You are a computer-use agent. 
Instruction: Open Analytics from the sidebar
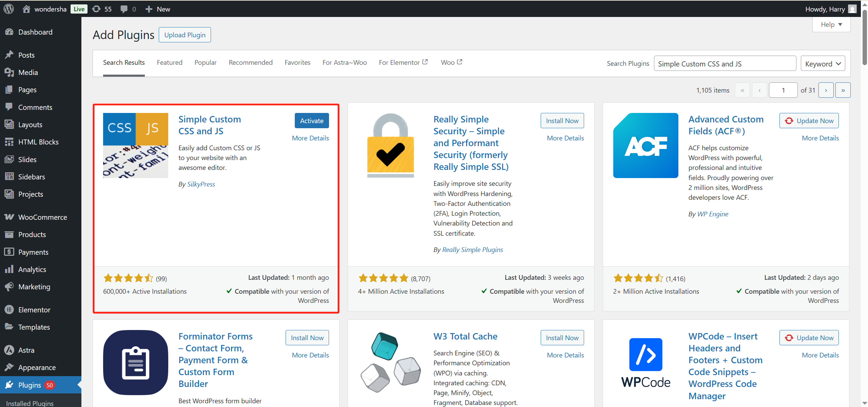32,269
